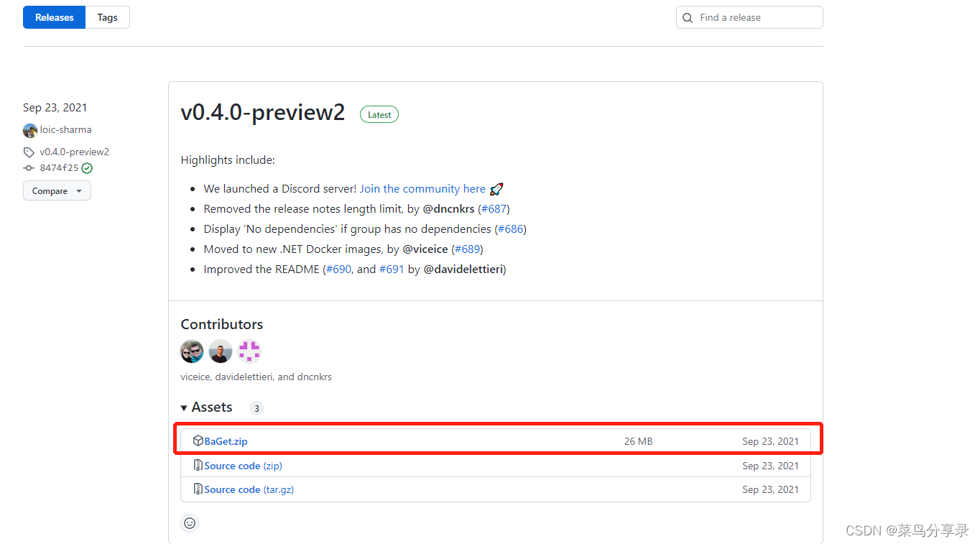Screen dimensions: 980x544
Task: Click the file-zip icon beside Source code (tar.gz)
Action: point(198,489)
